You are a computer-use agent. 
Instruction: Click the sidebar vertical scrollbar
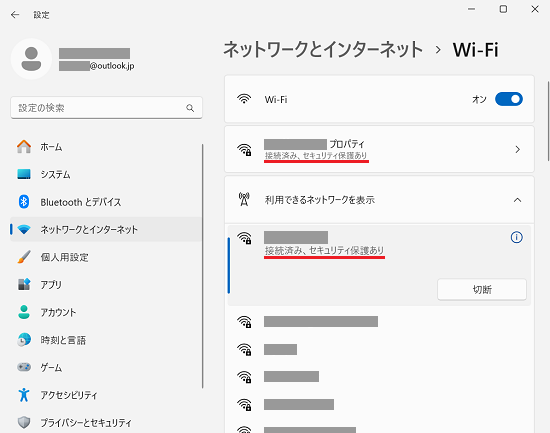(202, 266)
